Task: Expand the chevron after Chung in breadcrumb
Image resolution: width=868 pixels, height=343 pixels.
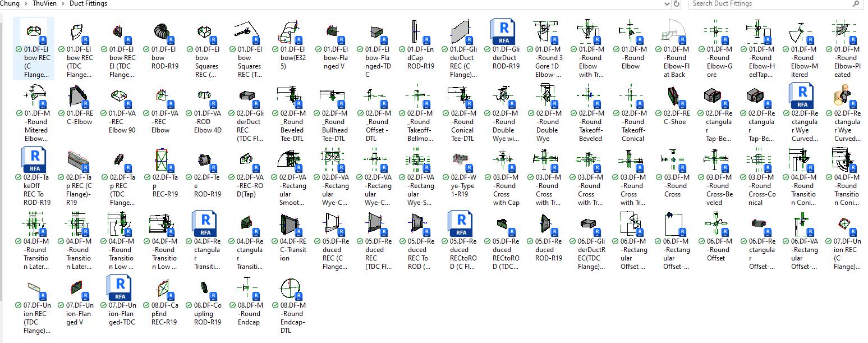Action: pos(25,4)
